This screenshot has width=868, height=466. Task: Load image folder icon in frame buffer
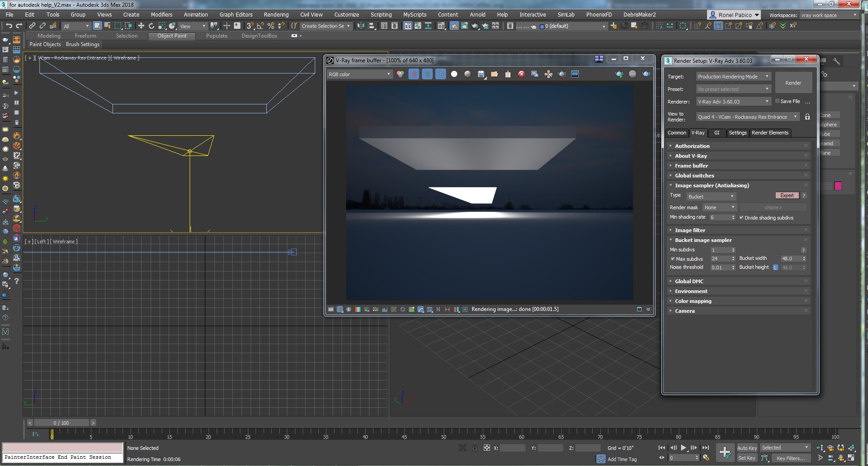(494, 74)
